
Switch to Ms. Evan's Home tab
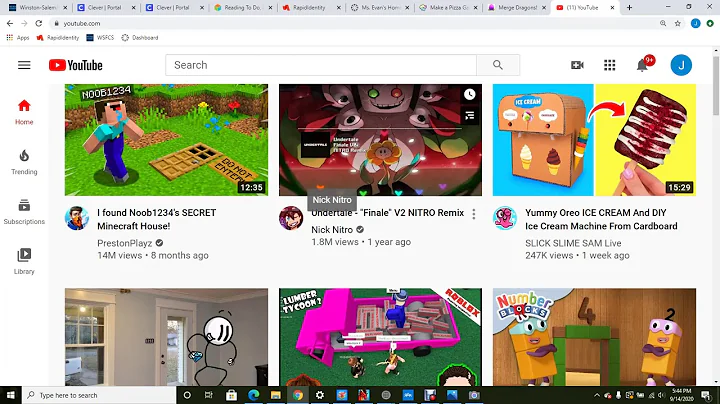click(x=379, y=8)
